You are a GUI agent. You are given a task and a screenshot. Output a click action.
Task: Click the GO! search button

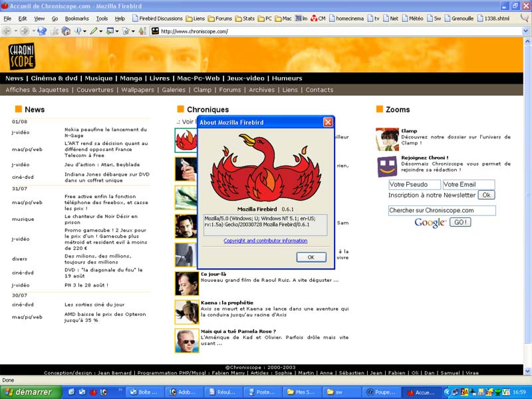(x=460, y=222)
